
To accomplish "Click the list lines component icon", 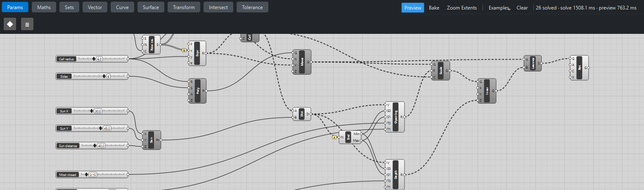I will coord(27,24).
